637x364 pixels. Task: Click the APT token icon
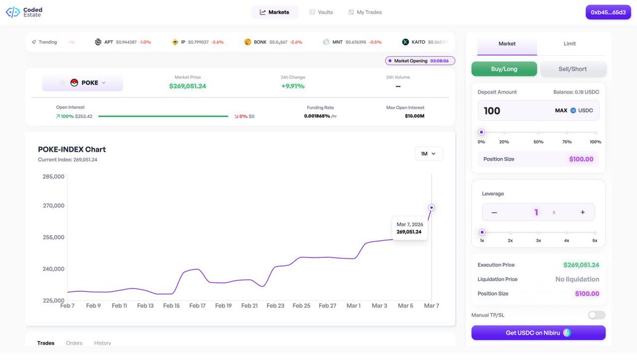click(98, 42)
